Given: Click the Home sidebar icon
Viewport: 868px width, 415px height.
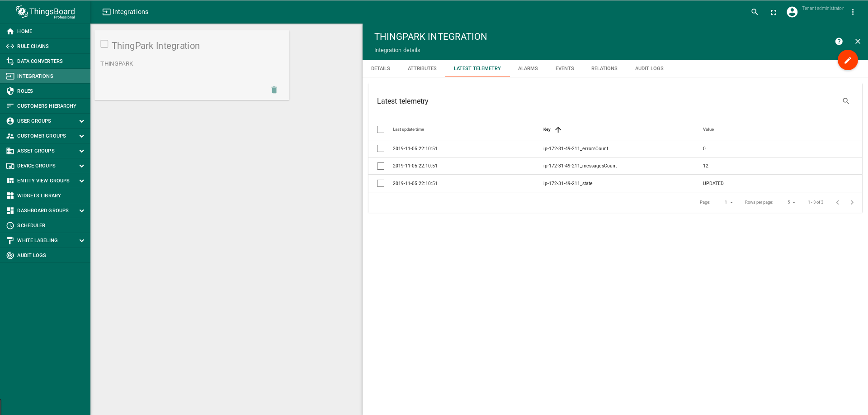Looking at the screenshot, I should pyautogui.click(x=10, y=31).
